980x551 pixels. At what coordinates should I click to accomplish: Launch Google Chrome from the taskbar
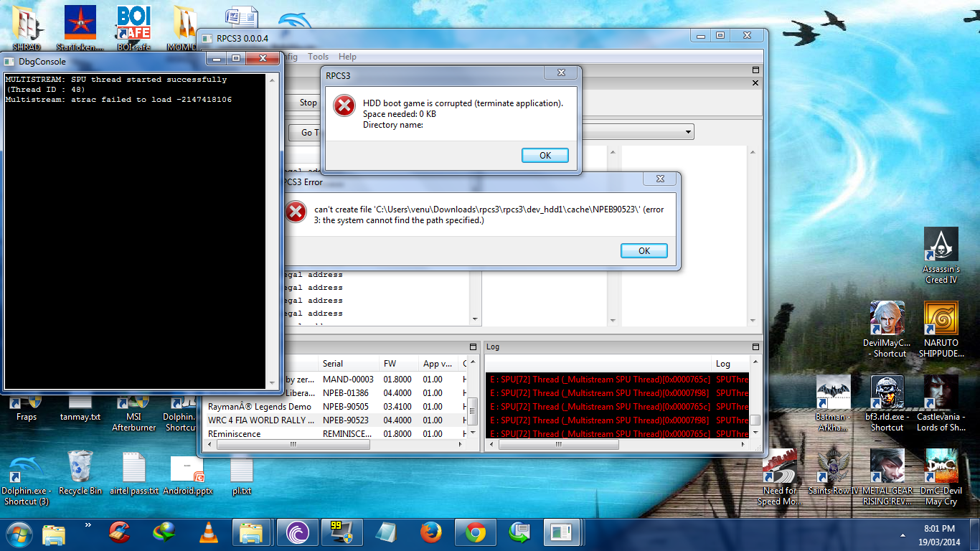(x=475, y=532)
